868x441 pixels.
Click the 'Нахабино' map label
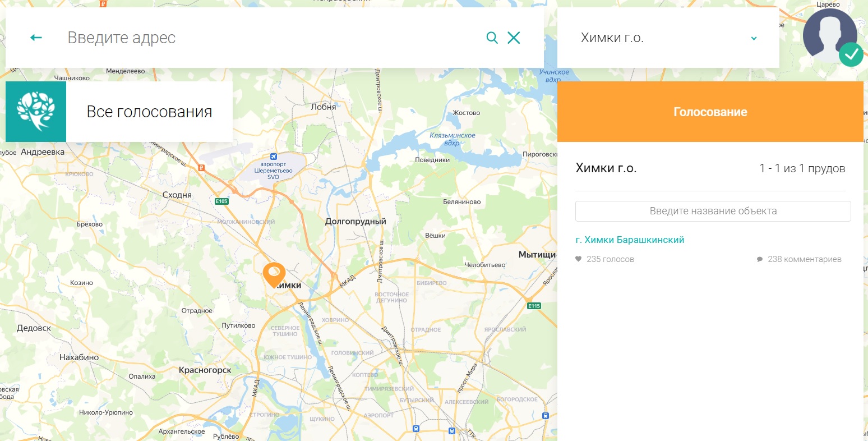point(79,357)
